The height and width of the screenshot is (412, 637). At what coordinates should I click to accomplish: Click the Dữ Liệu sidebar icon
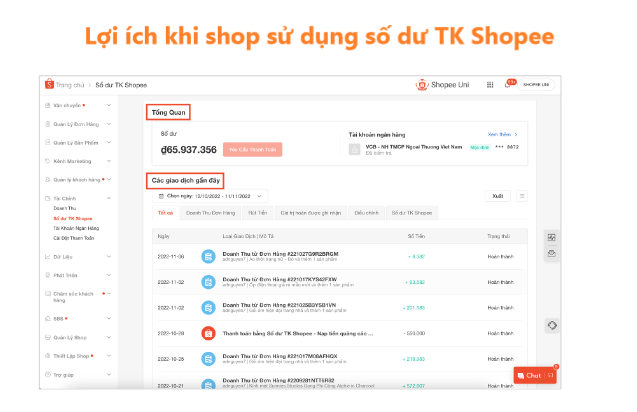click(48, 257)
